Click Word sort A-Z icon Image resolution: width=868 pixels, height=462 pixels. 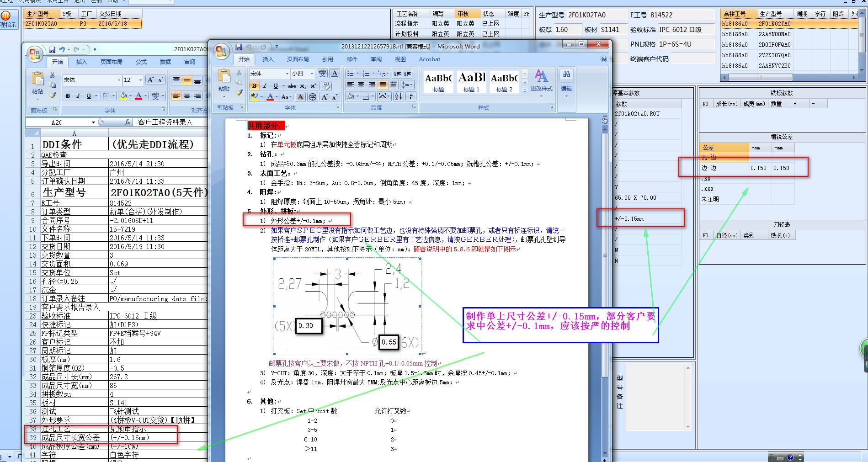[x=398, y=96]
